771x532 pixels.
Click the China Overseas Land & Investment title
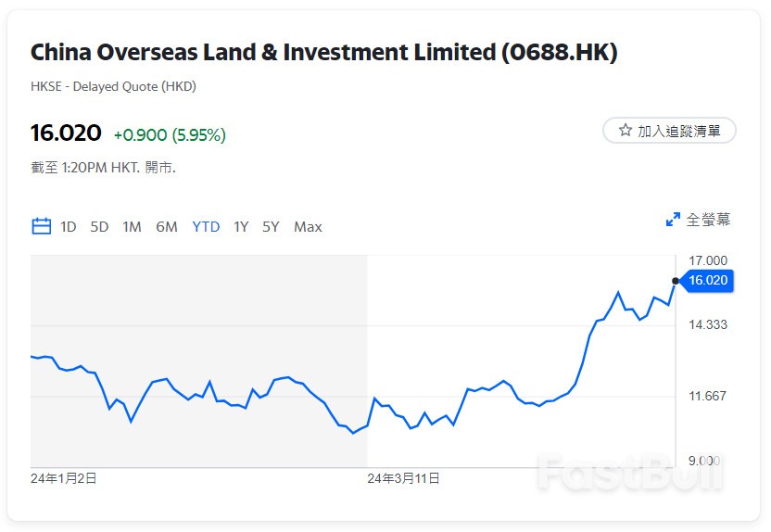323,53
